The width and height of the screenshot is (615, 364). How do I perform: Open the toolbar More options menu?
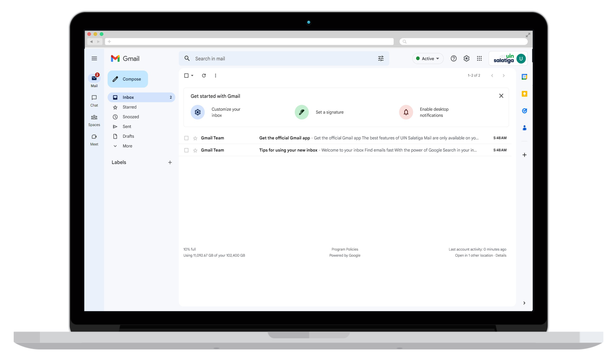215,76
